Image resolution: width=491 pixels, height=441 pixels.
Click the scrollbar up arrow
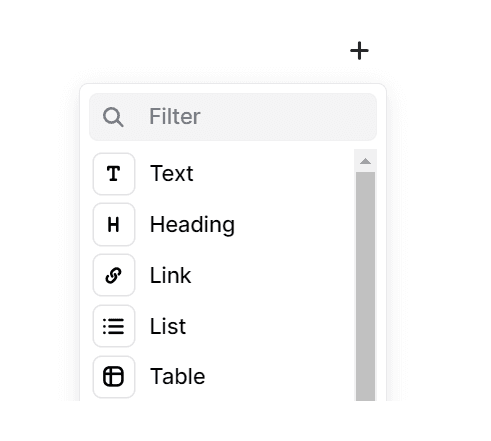tap(365, 161)
